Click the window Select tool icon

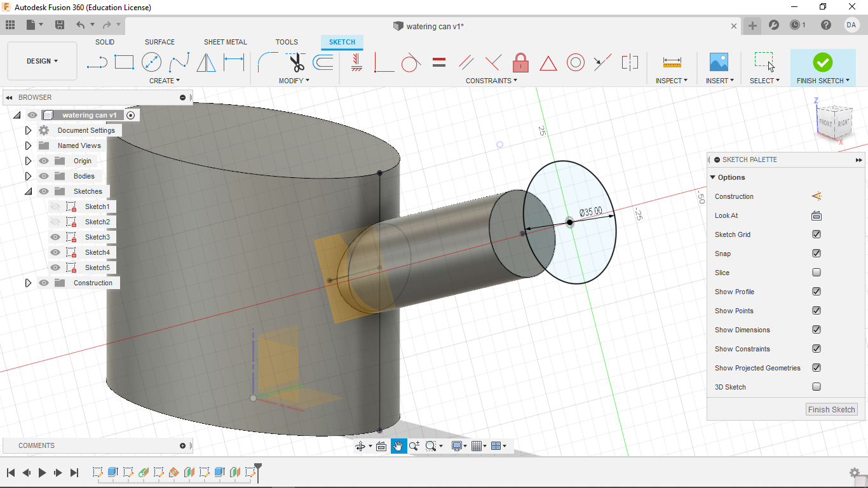764,62
